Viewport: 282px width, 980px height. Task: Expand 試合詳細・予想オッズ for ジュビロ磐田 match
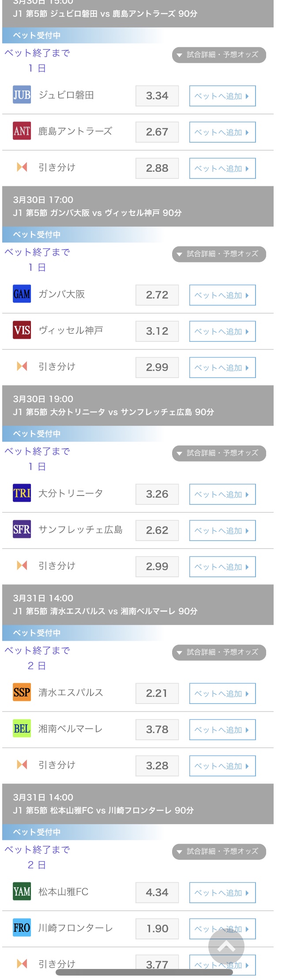219,55
